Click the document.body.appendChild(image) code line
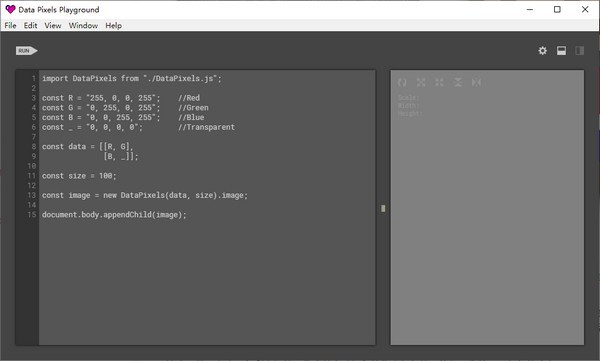This screenshot has height=361, width=600. [x=114, y=215]
